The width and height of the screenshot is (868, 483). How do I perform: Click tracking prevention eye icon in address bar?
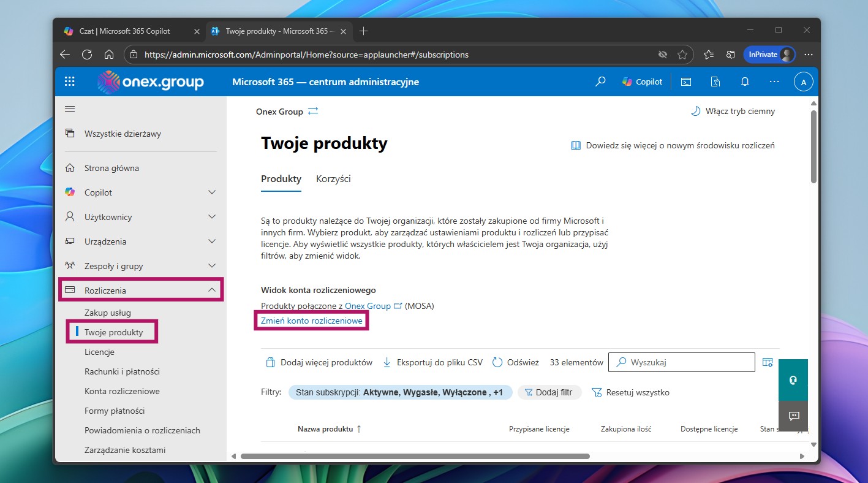coord(662,55)
